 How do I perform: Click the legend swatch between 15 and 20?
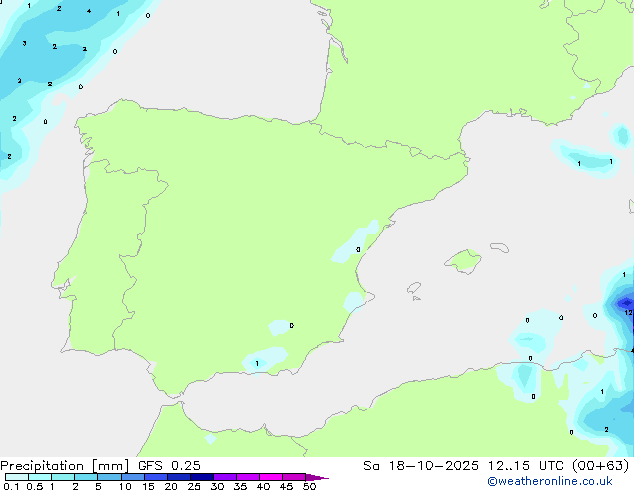pos(155,477)
